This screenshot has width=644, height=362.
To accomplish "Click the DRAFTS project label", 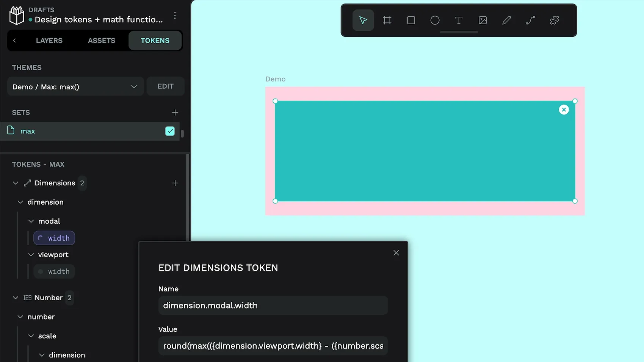I will 42,10.
